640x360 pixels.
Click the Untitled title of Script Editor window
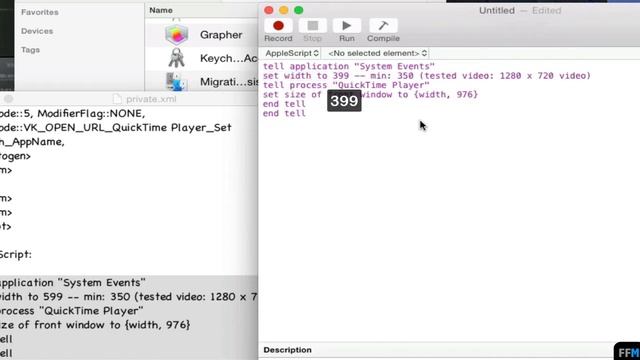tap(497, 11)
